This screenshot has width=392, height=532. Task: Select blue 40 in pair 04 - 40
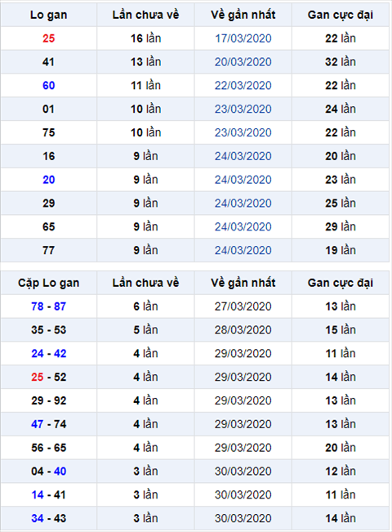(60, 472)
